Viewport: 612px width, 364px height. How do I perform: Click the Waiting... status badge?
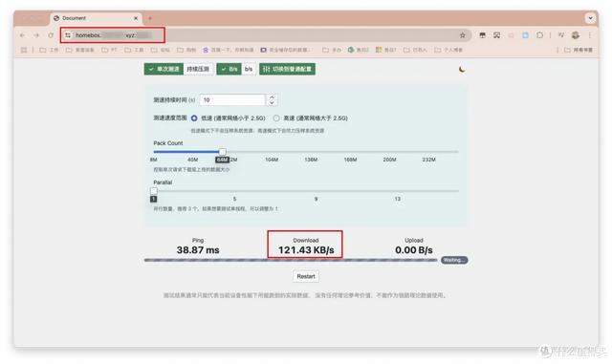[x=454, y=260]
